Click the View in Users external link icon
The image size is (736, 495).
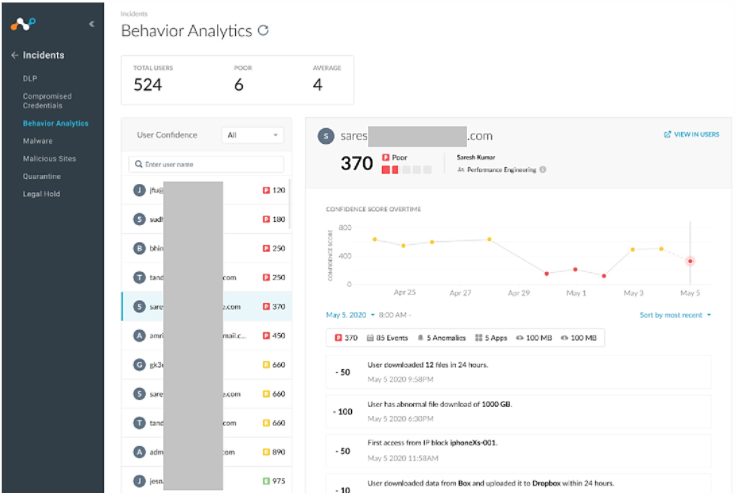coord(667,135)
